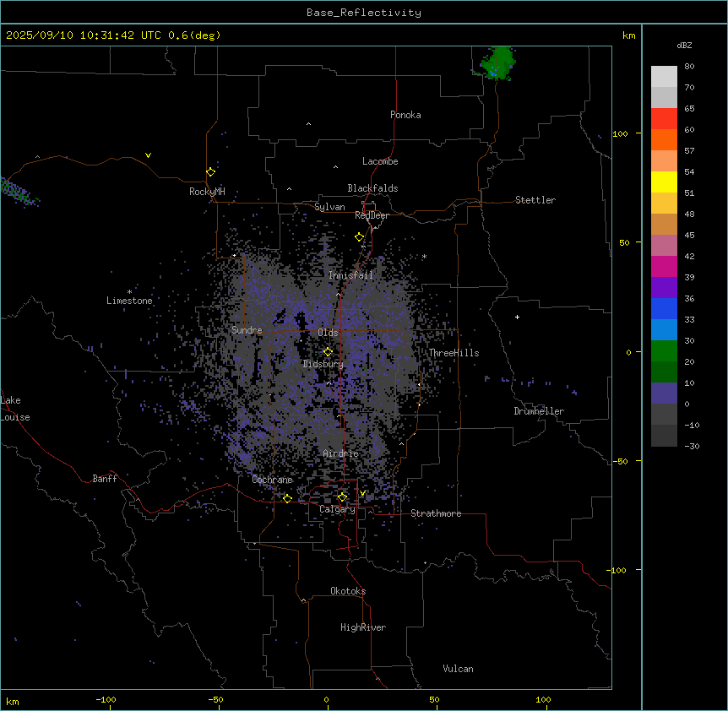The width and height of the screenshot is (728, 711).
Task: Select the lightest gray 70-80 dBZ legend swatch
Action: tap(664, 77)
